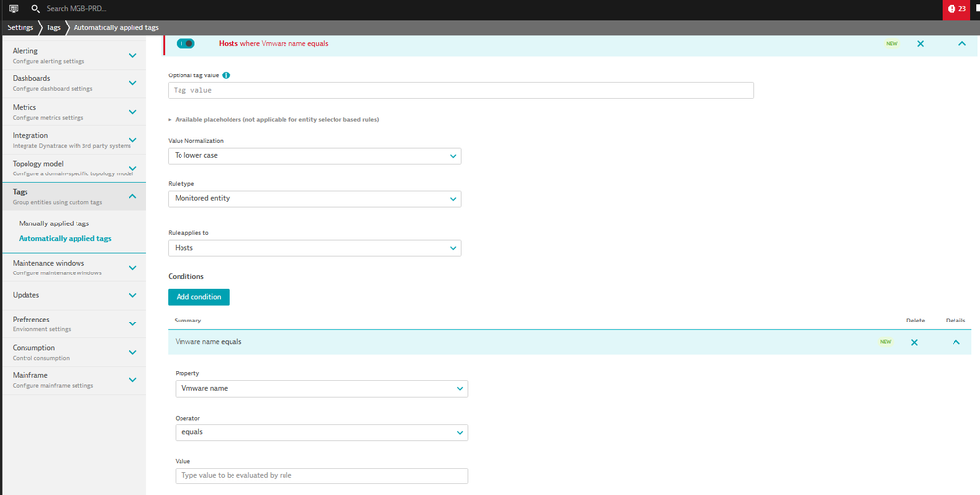Collapse the Vmware name equals condition details

[x=955, y=342]
